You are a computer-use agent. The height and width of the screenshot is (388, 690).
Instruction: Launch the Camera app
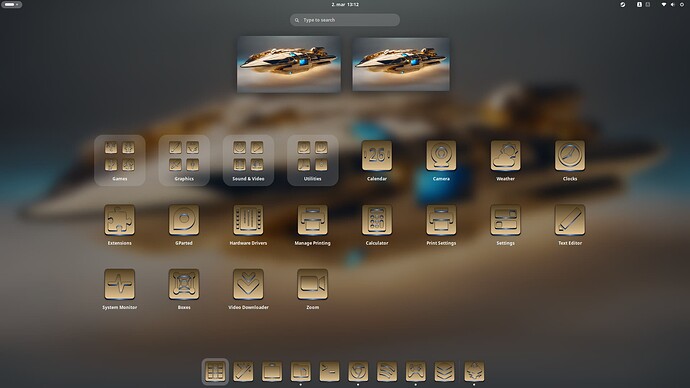click(x=441, y=160)
